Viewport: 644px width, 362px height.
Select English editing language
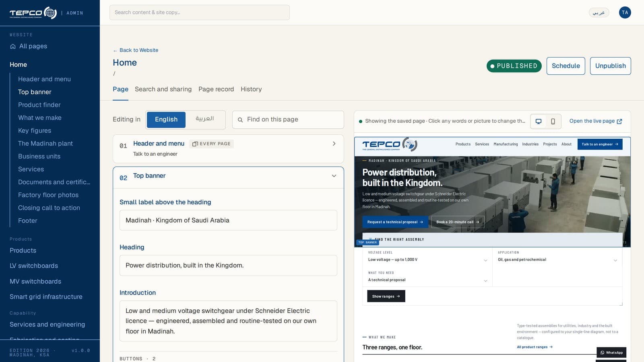166,119
